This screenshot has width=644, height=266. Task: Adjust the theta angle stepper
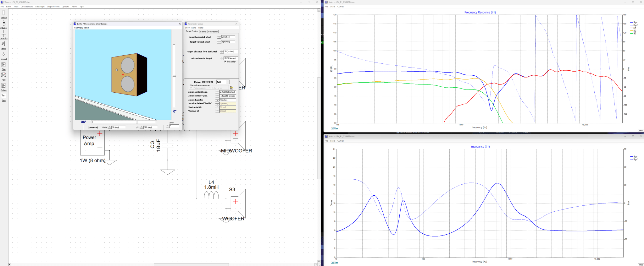tap(110, 127)
